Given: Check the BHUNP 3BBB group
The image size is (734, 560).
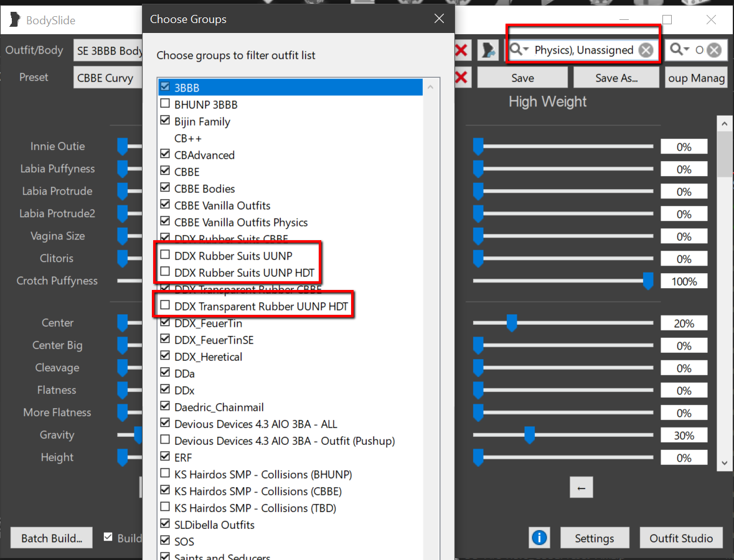Looking at the screenshot, I should [x=165, y=104].
